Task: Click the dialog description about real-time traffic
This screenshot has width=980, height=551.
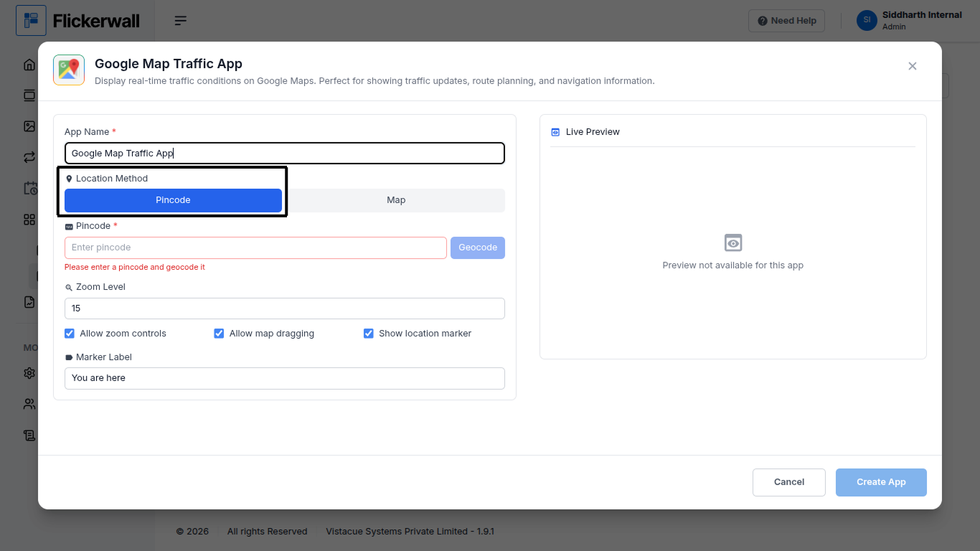Action: (x=374, y=81)
